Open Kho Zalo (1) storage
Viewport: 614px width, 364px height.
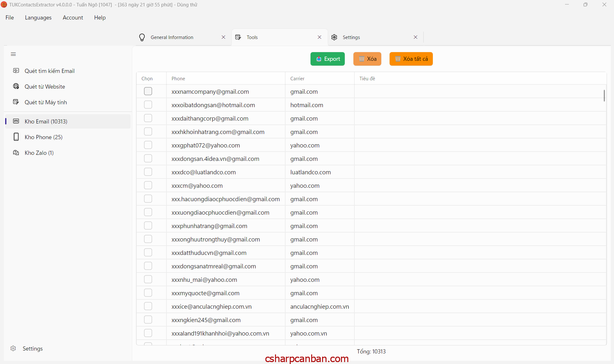pyautogui.click(x=39, y=153)
